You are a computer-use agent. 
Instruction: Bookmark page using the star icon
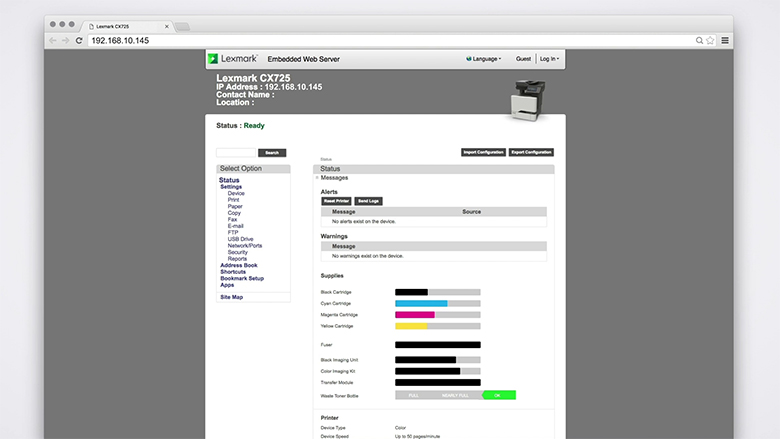(710, 40)
